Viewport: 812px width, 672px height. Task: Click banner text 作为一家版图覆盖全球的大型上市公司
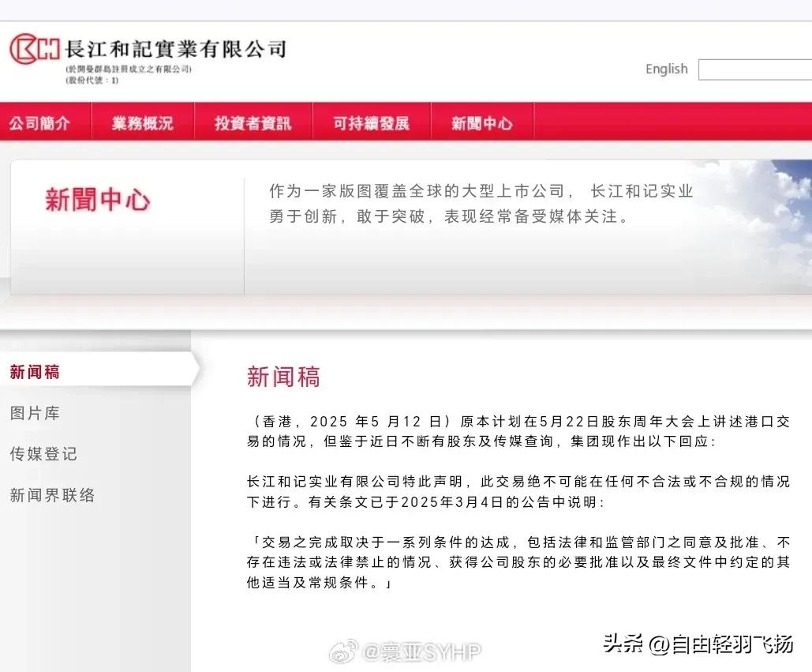point(421,191)
